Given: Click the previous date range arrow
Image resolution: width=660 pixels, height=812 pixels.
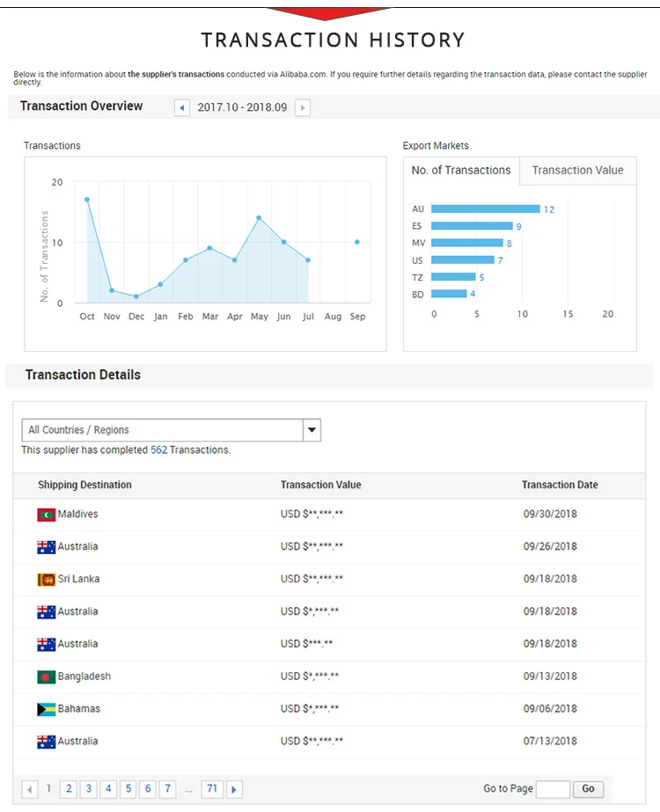Looking at the screenshot, I should click(x=182, y=107).
